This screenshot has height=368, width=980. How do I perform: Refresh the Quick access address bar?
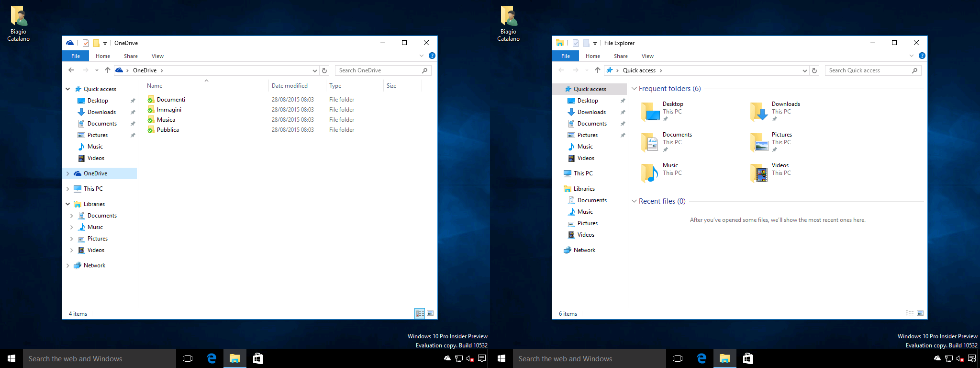pos(814,70)
